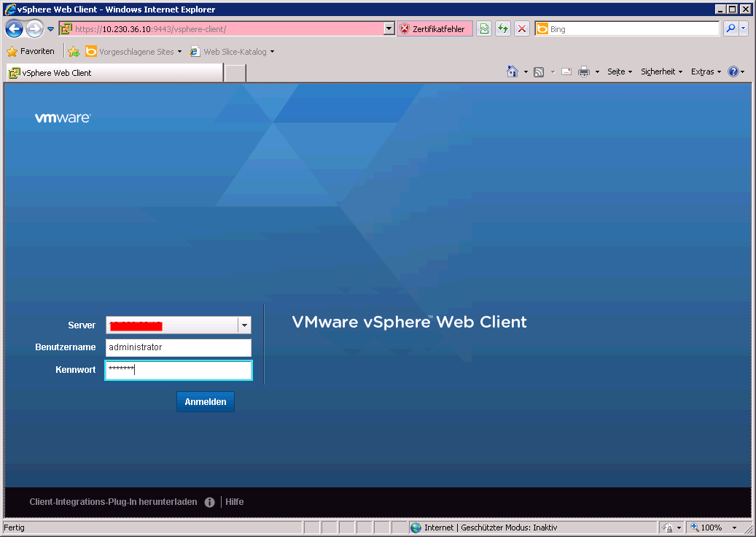Click the Anmelden login button
The height and width of the screenshot is (537, 756).
coord(205,402)
